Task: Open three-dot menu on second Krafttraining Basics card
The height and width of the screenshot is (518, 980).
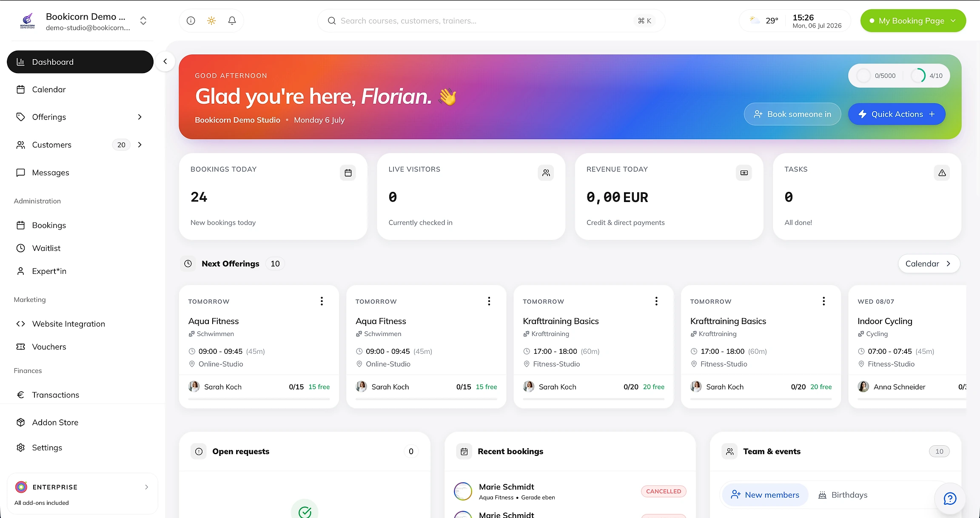Action: coord(824,301)
